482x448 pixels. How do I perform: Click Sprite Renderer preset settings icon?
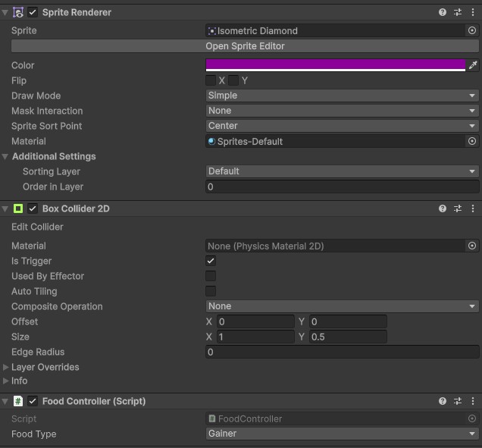click(x=458, y=13)
